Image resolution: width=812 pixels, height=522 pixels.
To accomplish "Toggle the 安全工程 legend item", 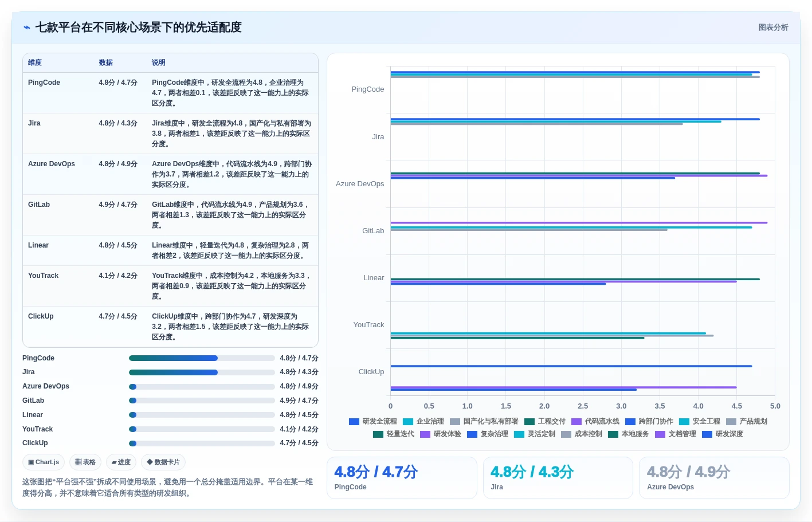I will [700, 421].
